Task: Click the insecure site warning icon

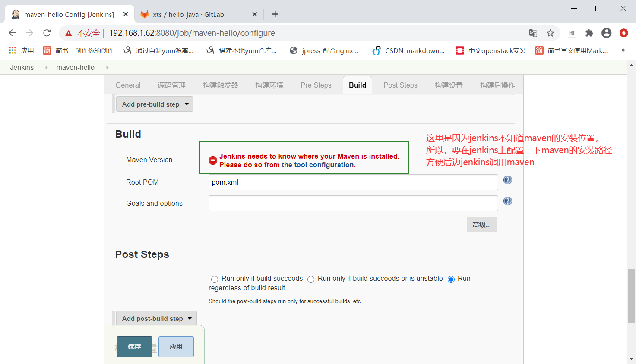Action: point(69,33)
